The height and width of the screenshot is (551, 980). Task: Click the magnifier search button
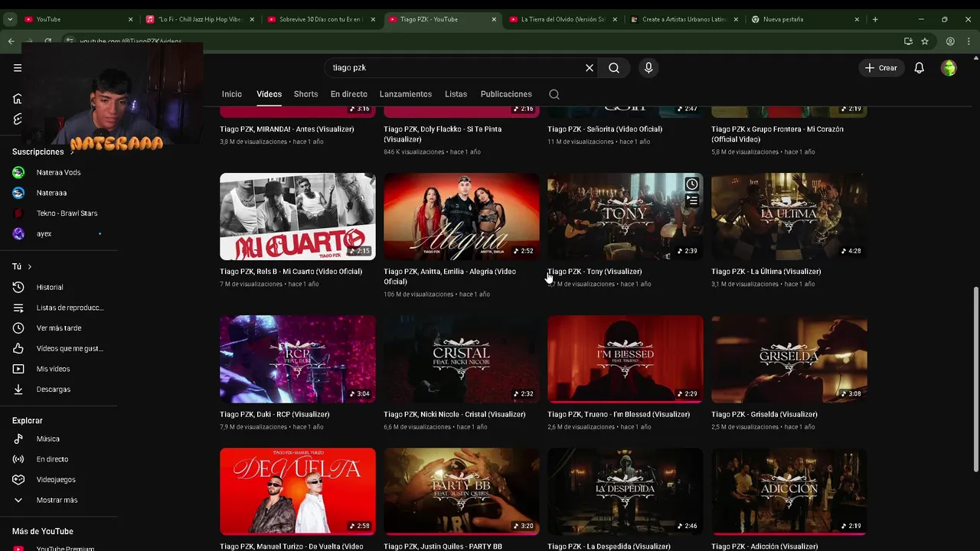coord(614,68)
